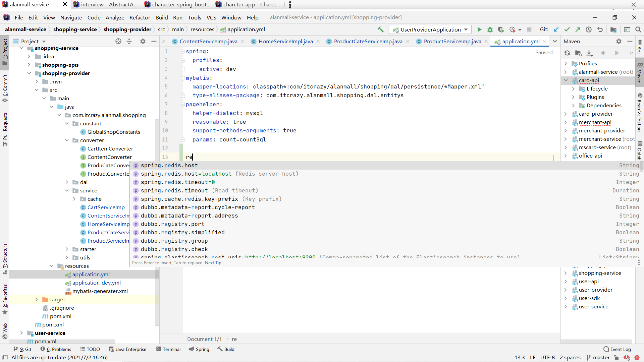
Task: Switch to HomeServiceImpl.java tab
Action: pos(285,41)
